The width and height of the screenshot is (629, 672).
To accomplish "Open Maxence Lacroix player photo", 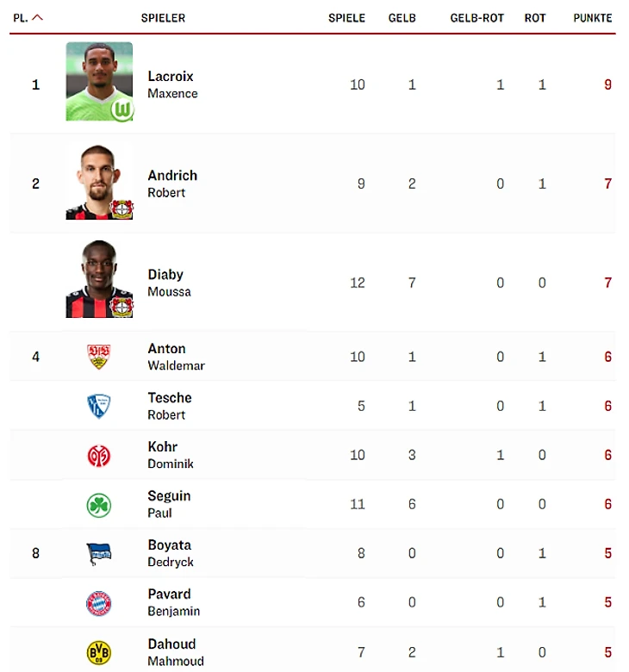I will (99, 82).
